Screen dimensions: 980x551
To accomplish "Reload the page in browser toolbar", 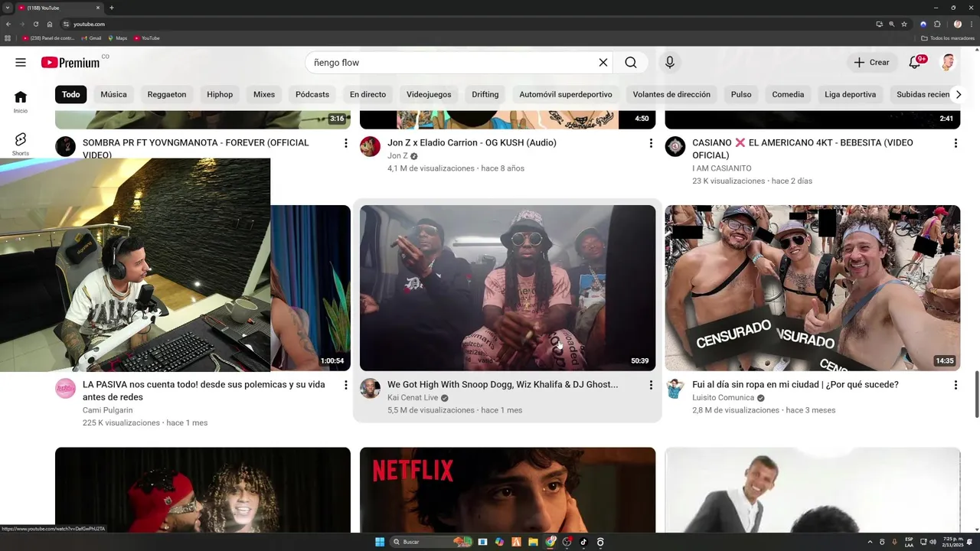I will tap(35, 24).
